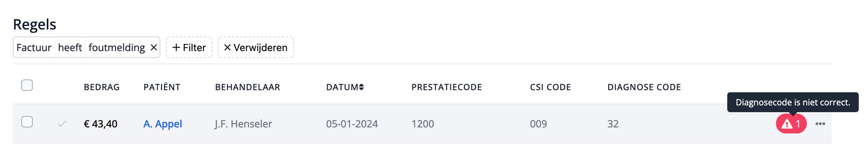The height and width of the screenshot is (159, 868).
Task: Click the Bedrag column header
Action: 102,87
